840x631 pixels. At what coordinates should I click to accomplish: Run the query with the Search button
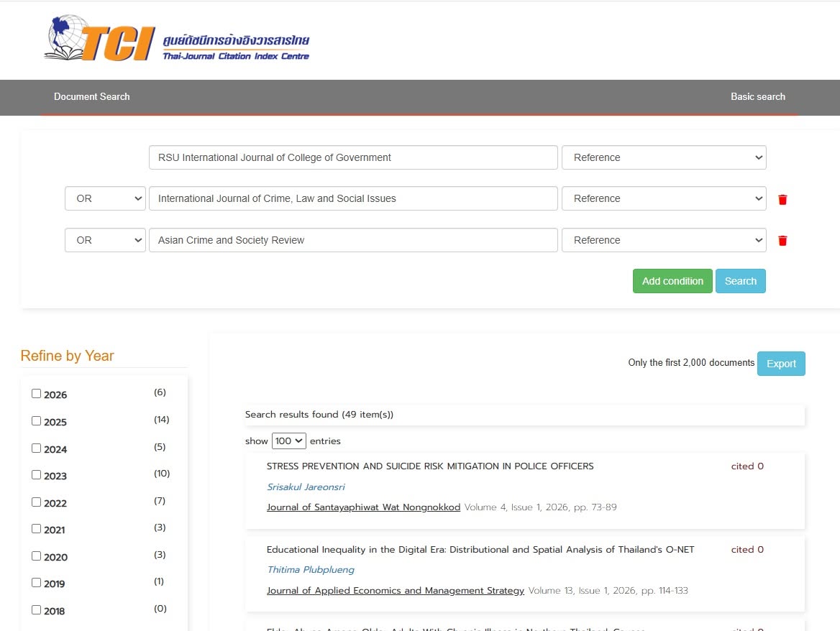[740, 281]
